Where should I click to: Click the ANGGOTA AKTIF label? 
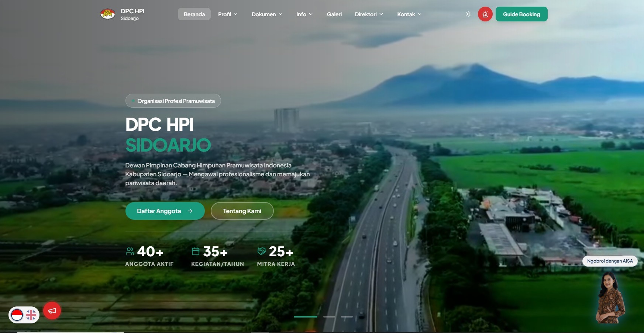click(149, 264)
